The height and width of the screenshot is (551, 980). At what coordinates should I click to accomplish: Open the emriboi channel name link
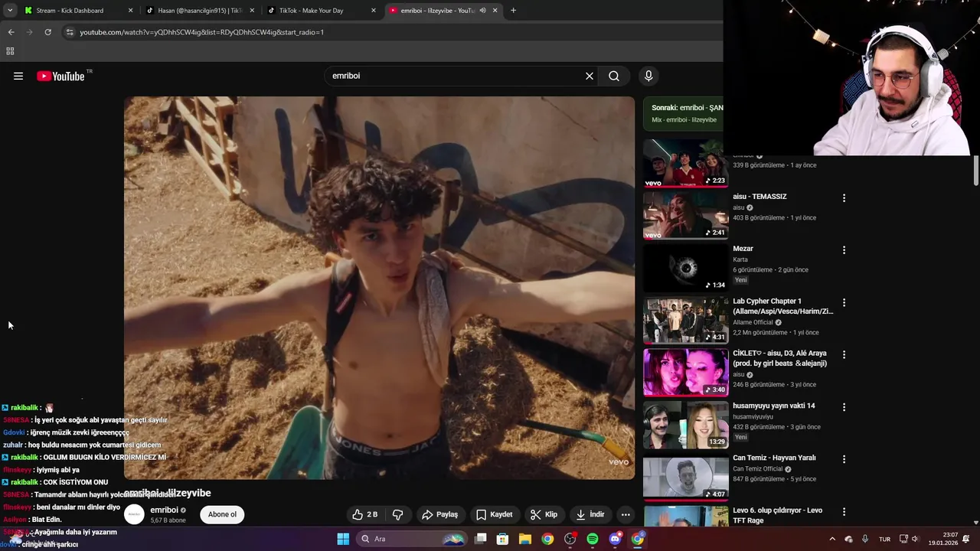(x=164, y=510)
